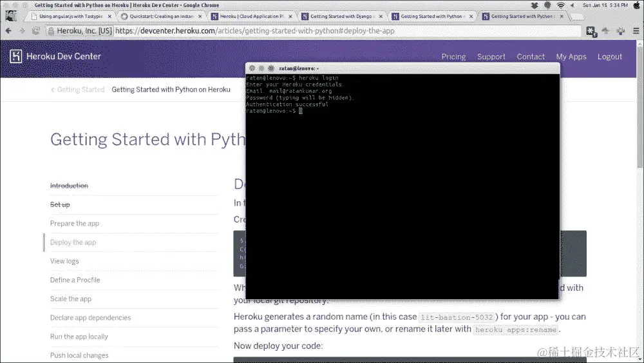Switch to 'Quickstart: Creating an instance' tab
644x363 pixels.
[161, 17]
